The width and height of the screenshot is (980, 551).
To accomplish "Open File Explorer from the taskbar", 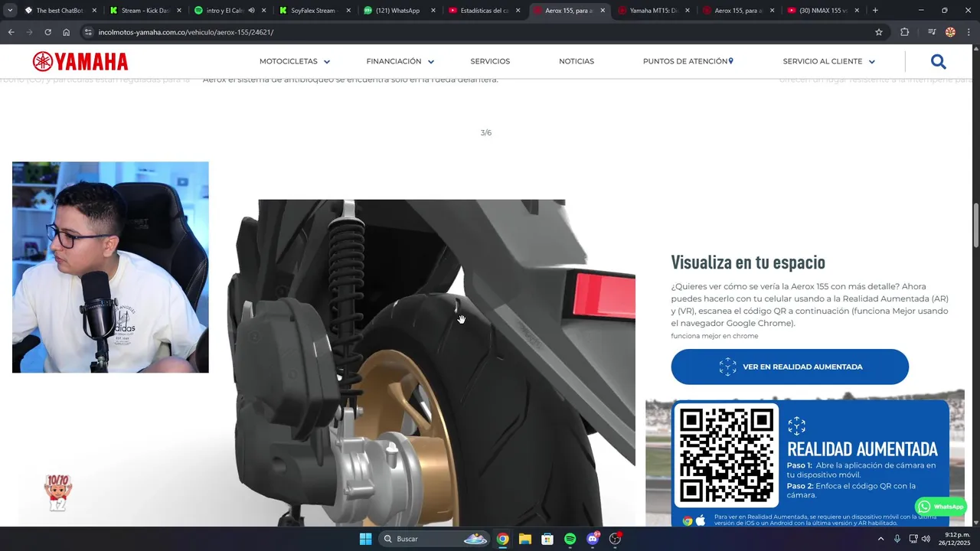I will [x=524, y=539].
